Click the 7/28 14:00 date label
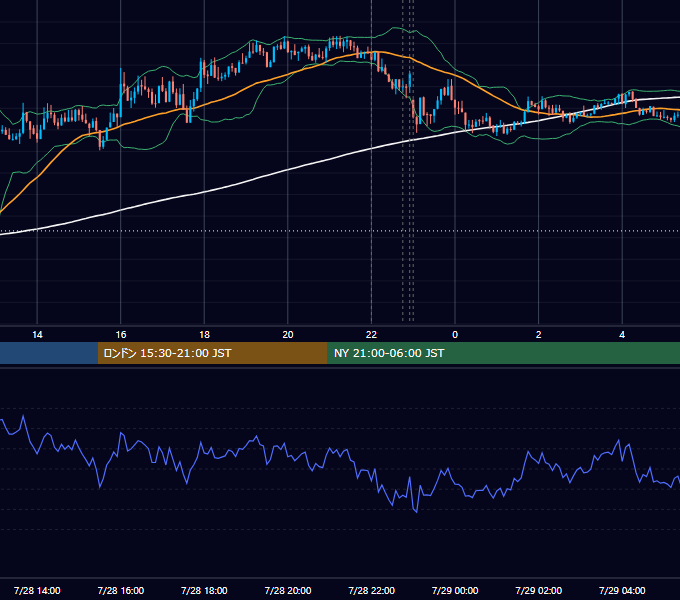 coord(37,590)
